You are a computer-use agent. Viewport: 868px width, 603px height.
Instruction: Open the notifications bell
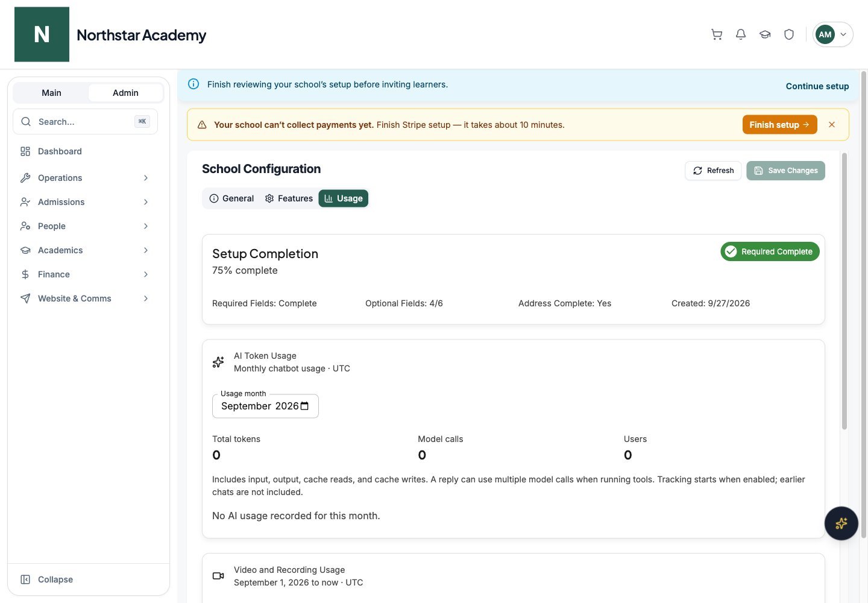click(x=741, y=34)
